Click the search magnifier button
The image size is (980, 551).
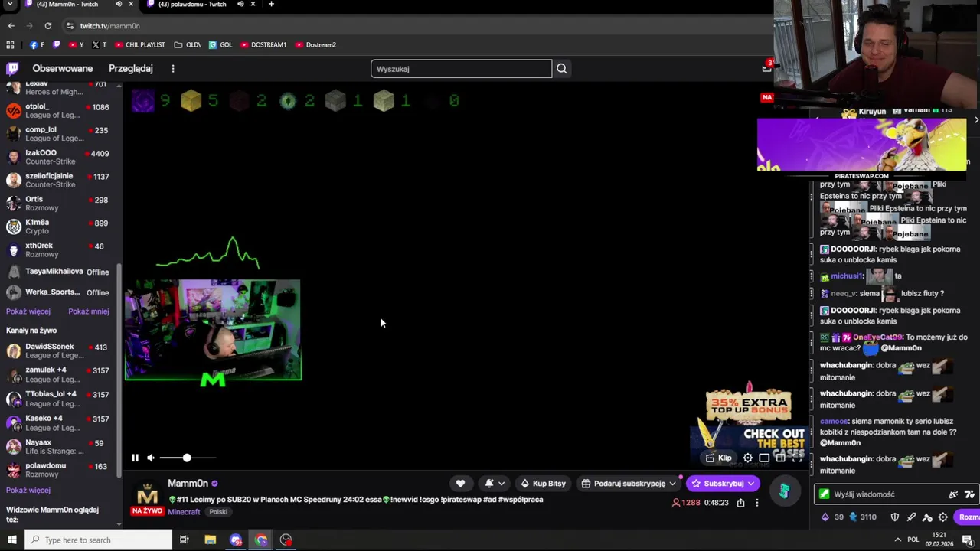(x=562, y=69)
